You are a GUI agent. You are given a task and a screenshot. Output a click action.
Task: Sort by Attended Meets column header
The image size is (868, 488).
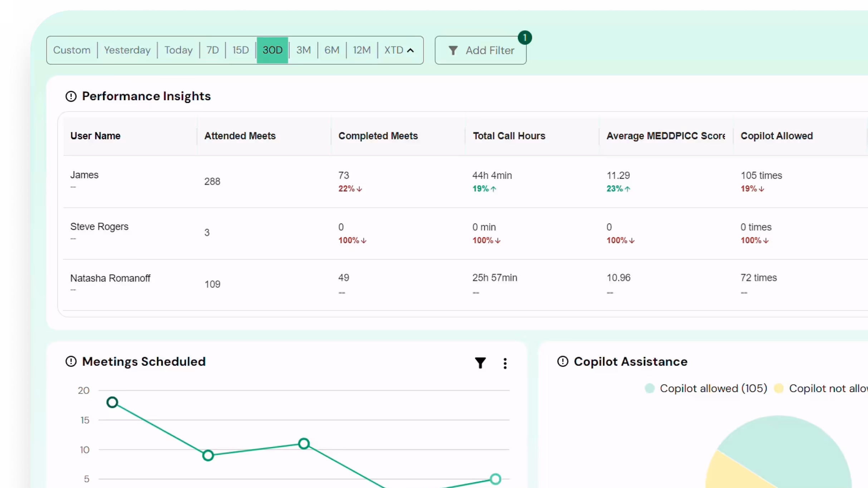tap(240, 136)
